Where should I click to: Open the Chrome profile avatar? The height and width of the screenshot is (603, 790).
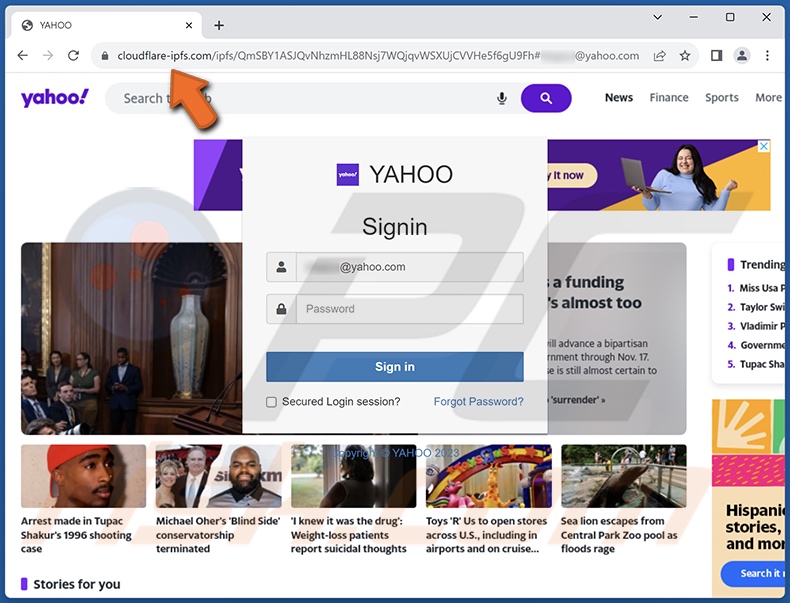[742, 55]
